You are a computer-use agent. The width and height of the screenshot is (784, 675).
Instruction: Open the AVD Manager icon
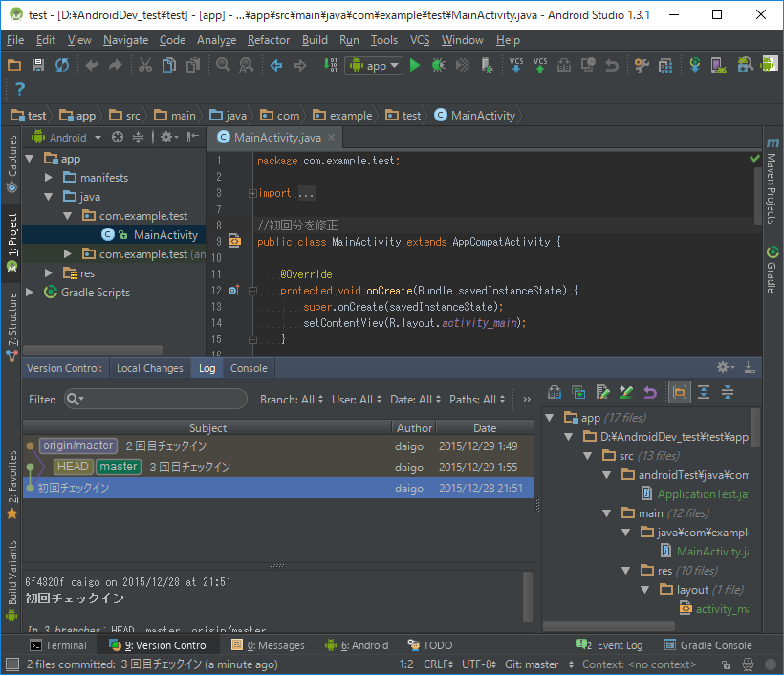(x=718, y=65)
